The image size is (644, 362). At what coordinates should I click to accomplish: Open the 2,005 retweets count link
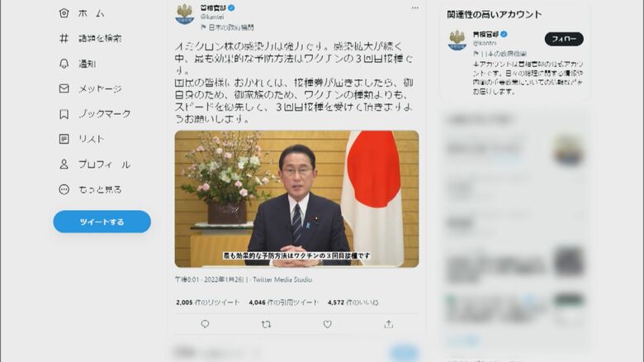click(207, 302)
